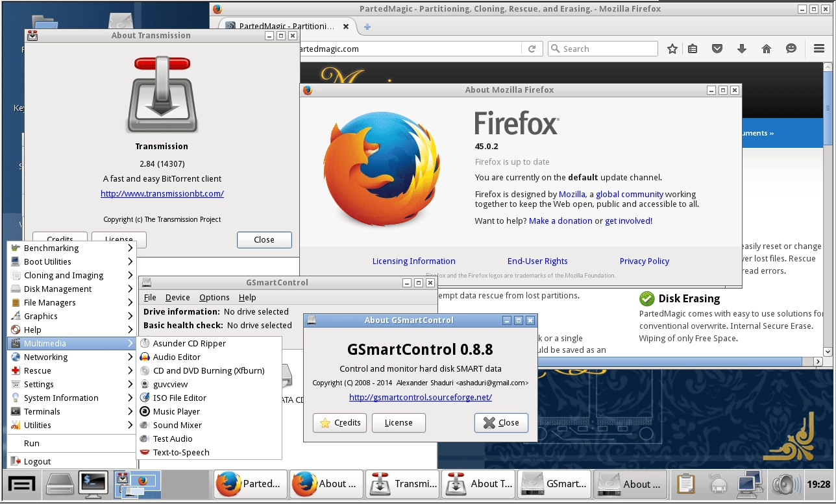Open the workspace pager in panel
Screen dimensions: 836x504
[x=137, y=484]
